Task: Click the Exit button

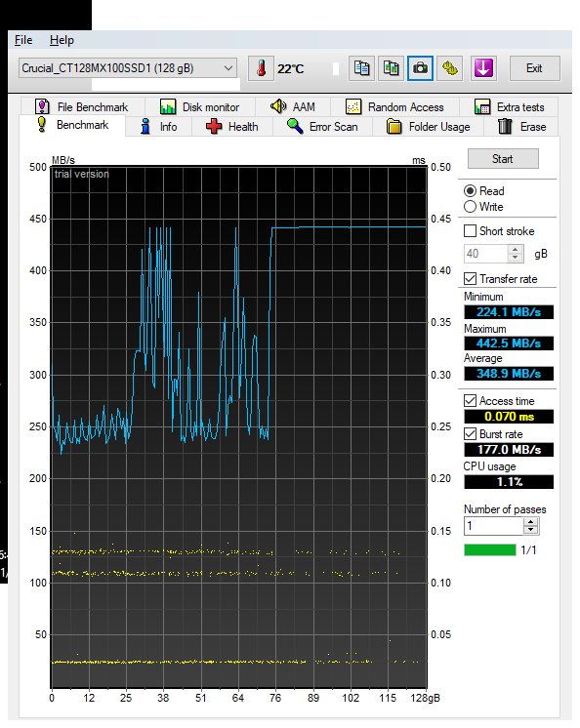Action: 534,68
